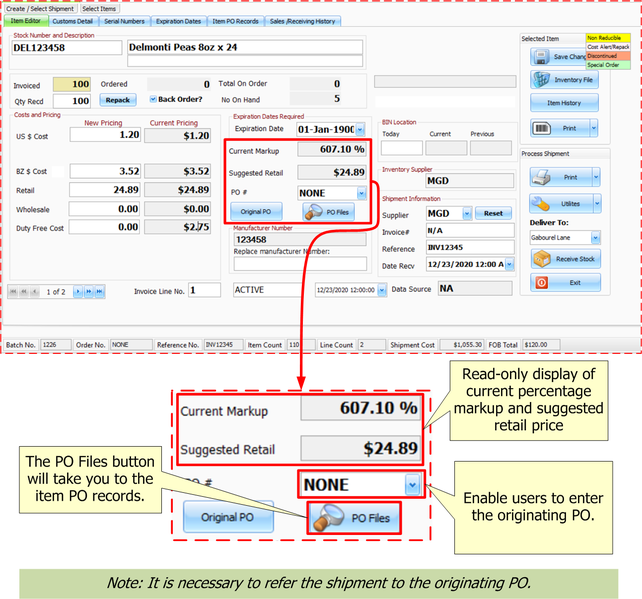Image resolution: width=642 pixels, height=599 pixels.
Task: Click the Wholesale new pricing field
Action: coord(104,209)
